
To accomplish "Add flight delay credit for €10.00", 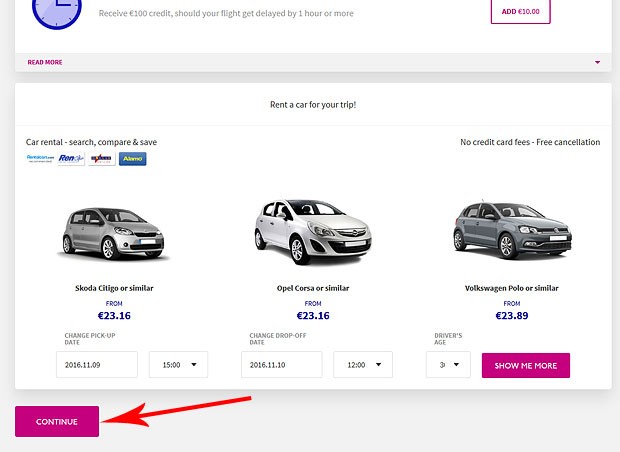I will point(520,11).
